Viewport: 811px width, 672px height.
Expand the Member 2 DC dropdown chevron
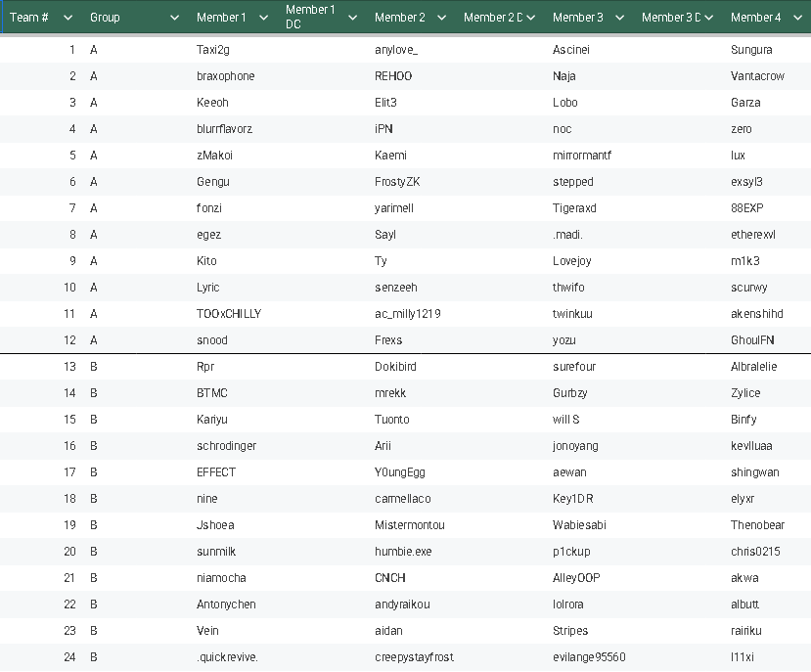530,18
